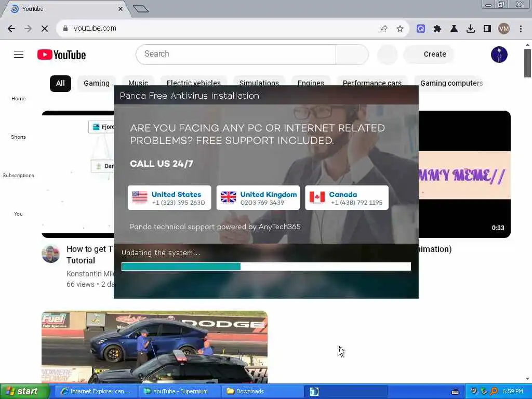Image resolution: width=532 pixels, height=399 pixels.
Task: Open You in the YouTube sidebar
Action: point(18,214)
